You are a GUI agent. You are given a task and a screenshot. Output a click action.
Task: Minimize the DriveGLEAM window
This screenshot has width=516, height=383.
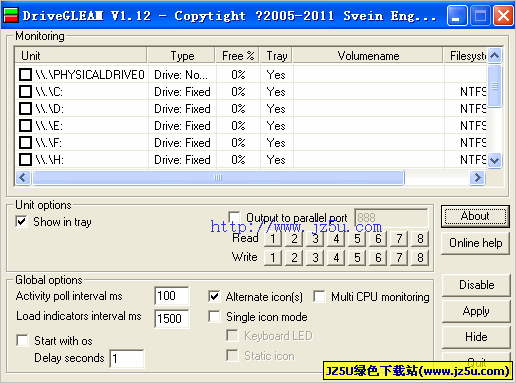click(457, 15)
